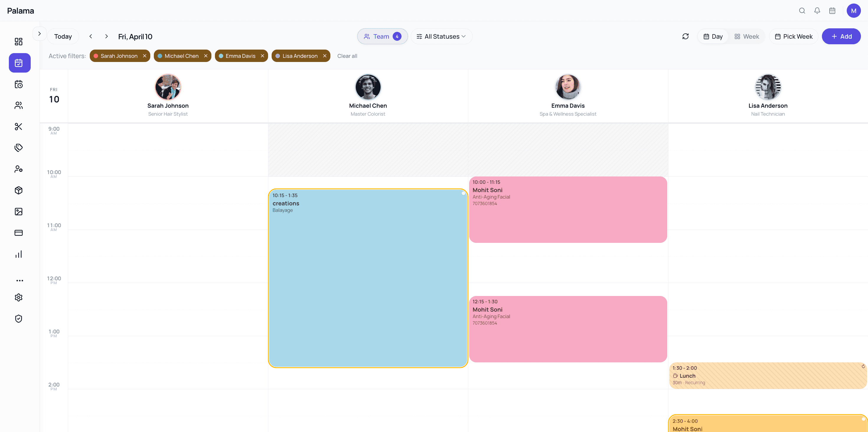
Task: Click the purple dot on Lisa Anderson chip
Action: click(x=278, y=56)
